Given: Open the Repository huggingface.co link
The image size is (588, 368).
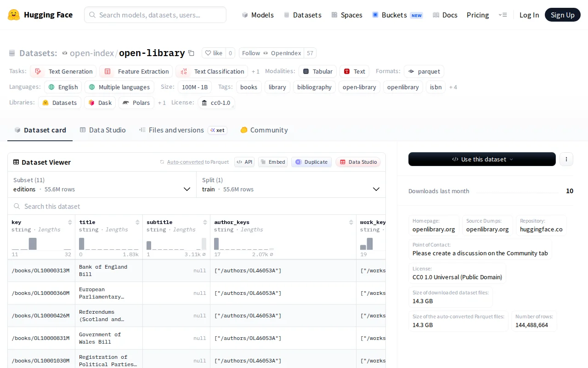Looking at the screenshot, I should tap(541, 229).
